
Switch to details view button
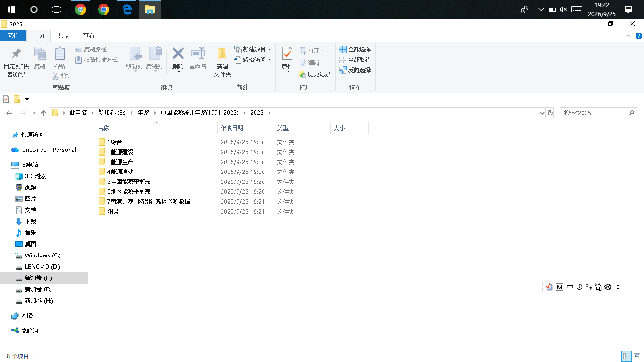(627, 356)
